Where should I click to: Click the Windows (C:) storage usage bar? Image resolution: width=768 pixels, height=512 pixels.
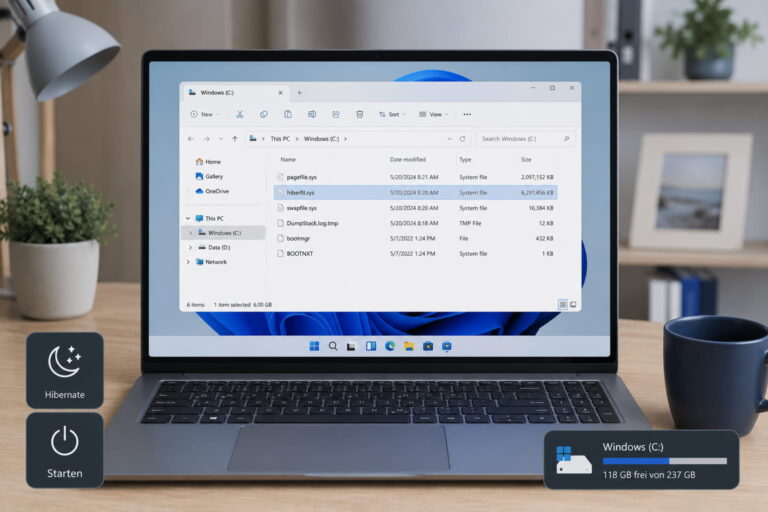pos(665,461)
